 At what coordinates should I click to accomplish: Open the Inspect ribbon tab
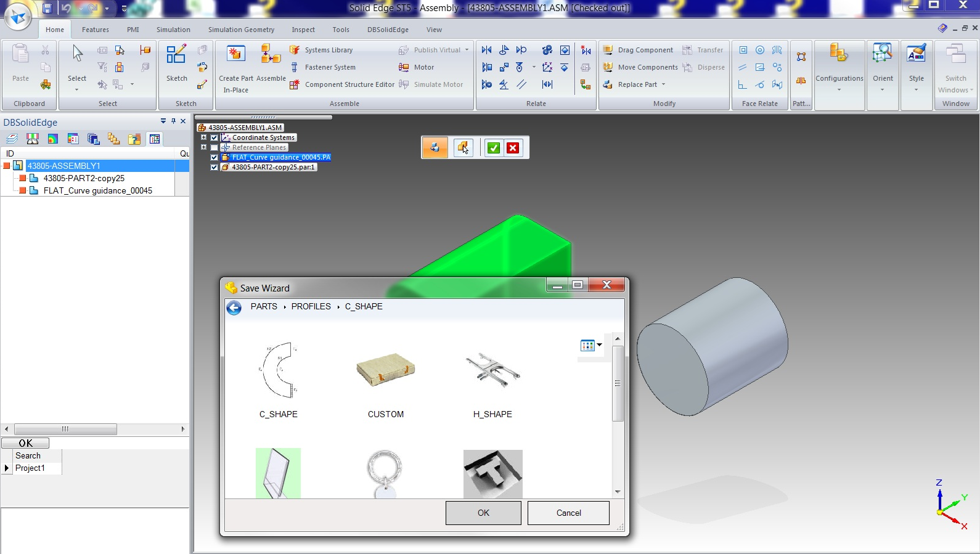coord(303,30)
